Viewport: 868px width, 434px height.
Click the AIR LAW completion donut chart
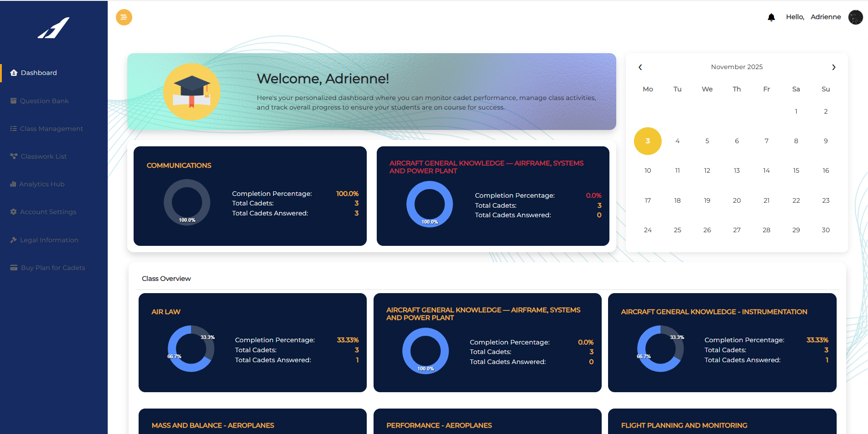(x=191, y=349)
